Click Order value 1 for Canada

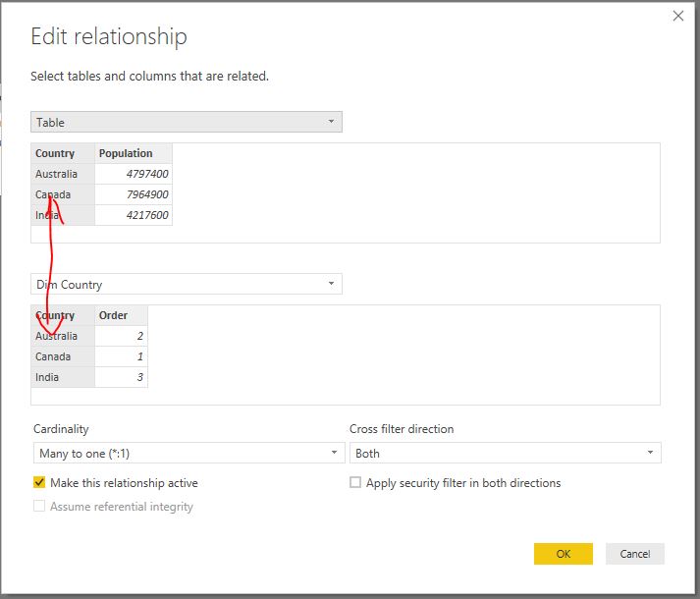point(121,356)
